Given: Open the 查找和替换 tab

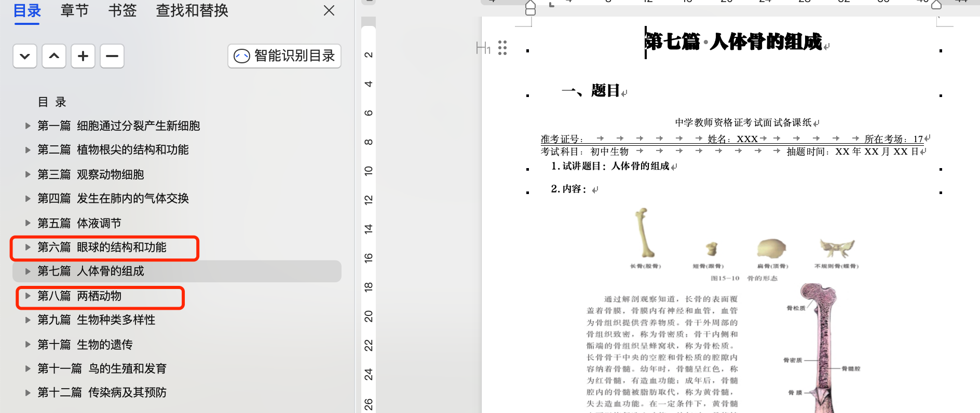Looking at the screenshot, I should click(192, 10).
